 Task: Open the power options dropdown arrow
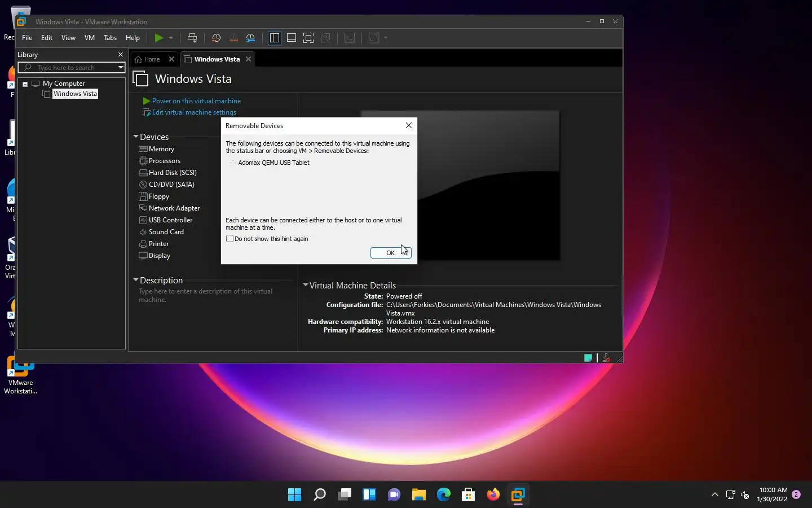[x=171, y=38]
